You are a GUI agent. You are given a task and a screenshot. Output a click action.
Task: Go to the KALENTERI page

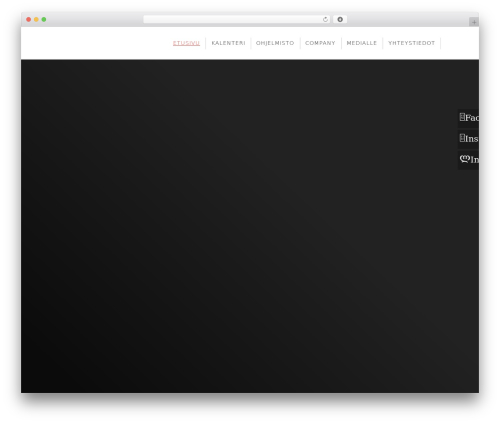tap(228, 43)
